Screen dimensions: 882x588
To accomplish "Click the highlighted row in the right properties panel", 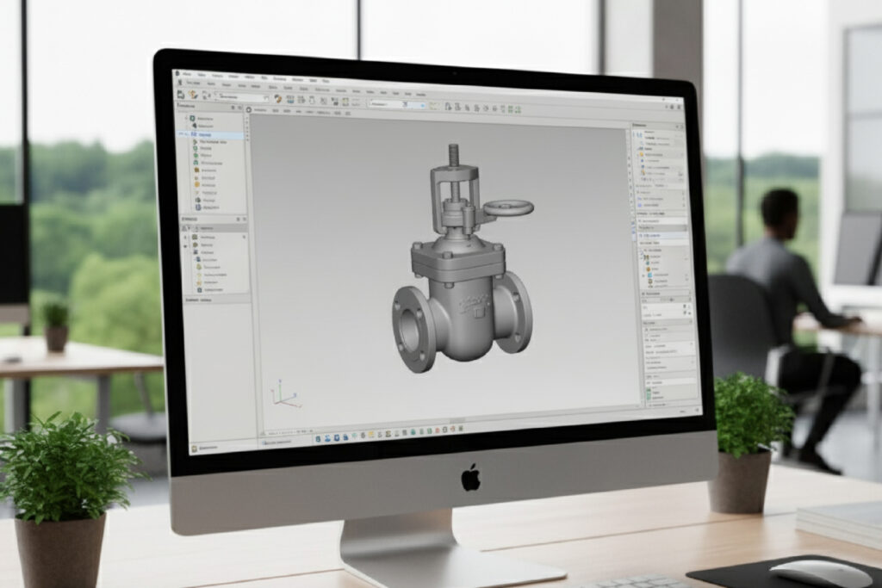I will (661, 236).
